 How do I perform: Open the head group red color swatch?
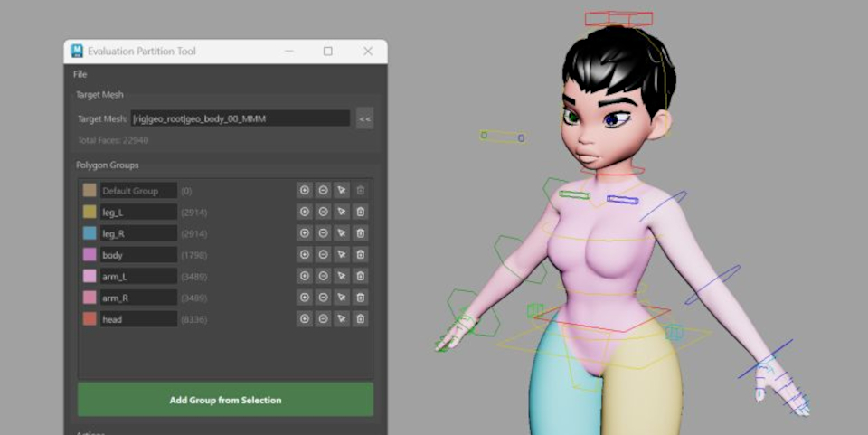(x=90, y=319)
